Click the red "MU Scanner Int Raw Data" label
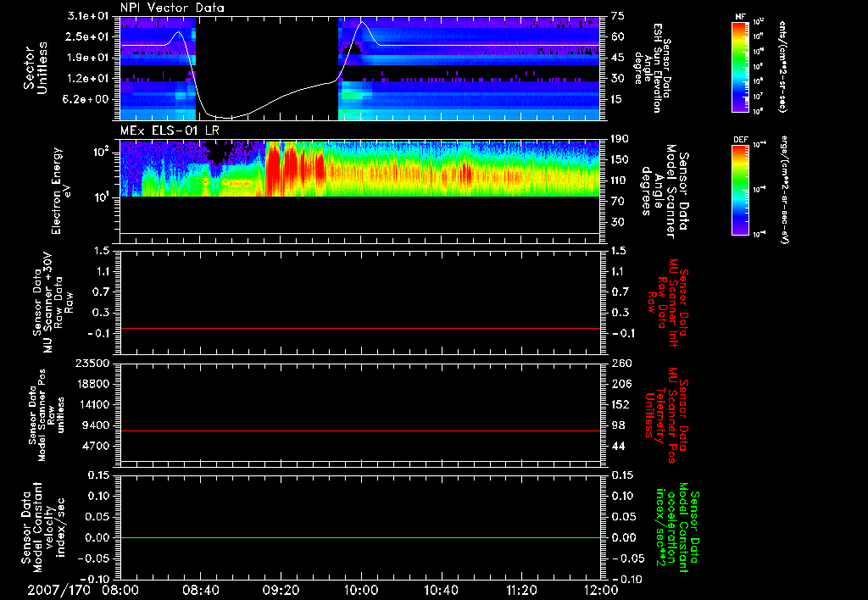This screenshot has width=868, height=600. pyautogui.click(x=670, y=303)
